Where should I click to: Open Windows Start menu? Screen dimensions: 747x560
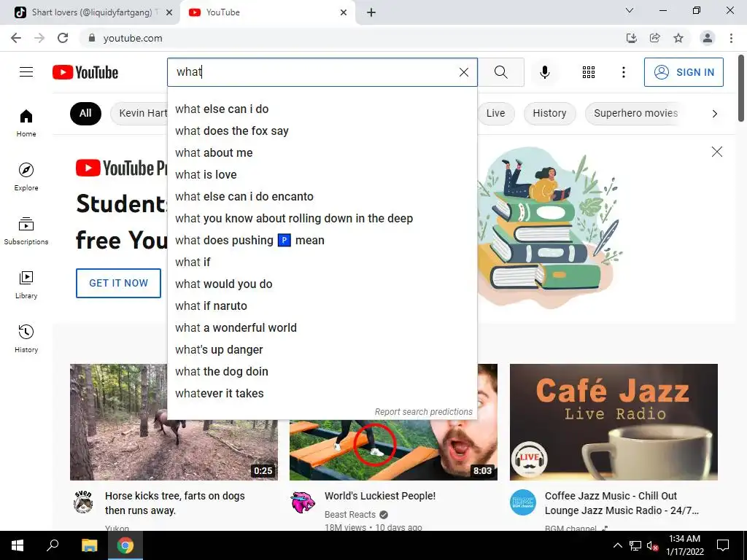coord(18,545)
